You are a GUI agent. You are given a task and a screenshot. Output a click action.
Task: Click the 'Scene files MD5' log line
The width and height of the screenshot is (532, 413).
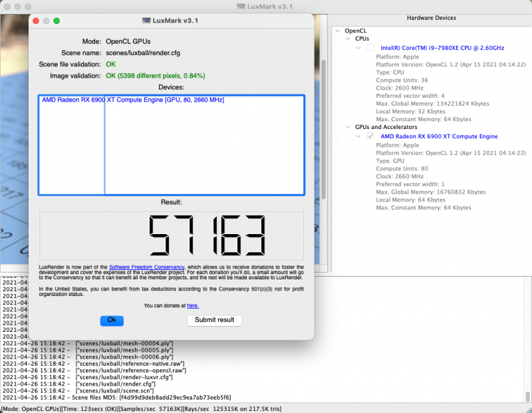(x=117, y=398)
